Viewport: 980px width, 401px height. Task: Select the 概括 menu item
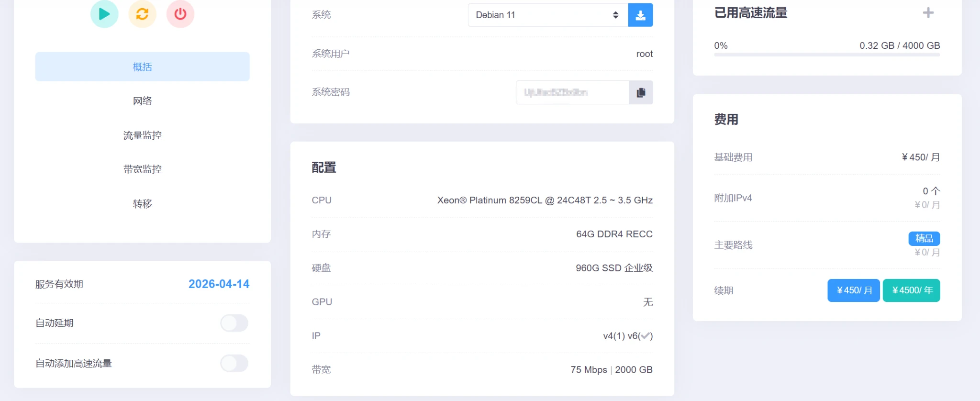[142, 67]
